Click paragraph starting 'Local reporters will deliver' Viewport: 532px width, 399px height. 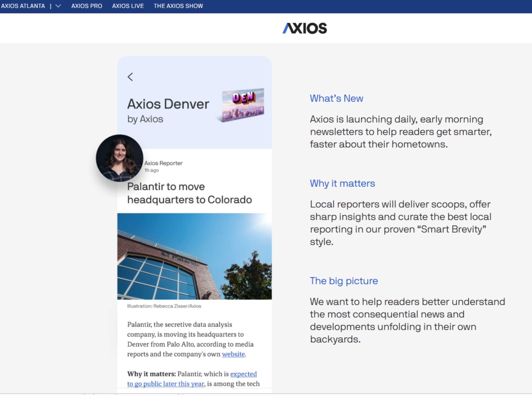pyautogui.click(x=401, y=223)
